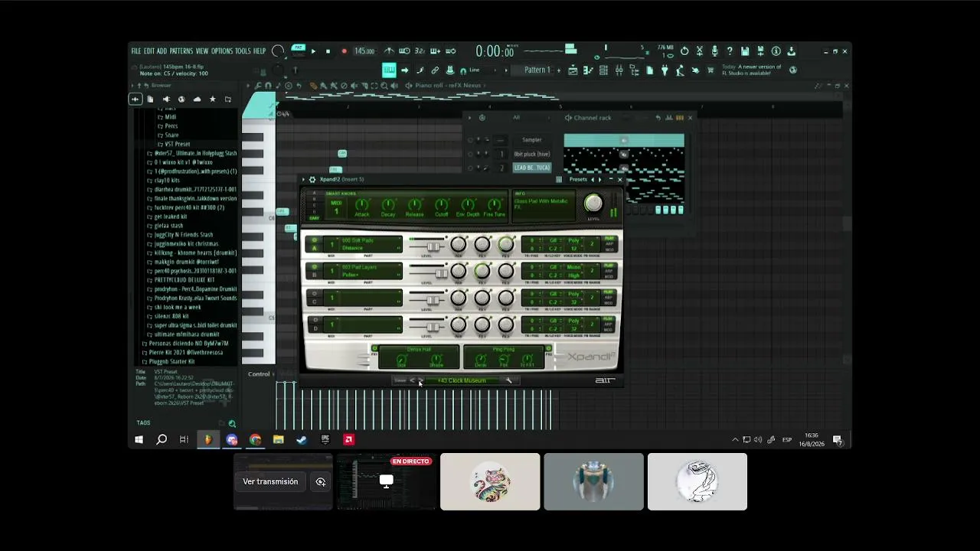
Task: Open the TOOLS menu
Action: (x=243, y=51)
